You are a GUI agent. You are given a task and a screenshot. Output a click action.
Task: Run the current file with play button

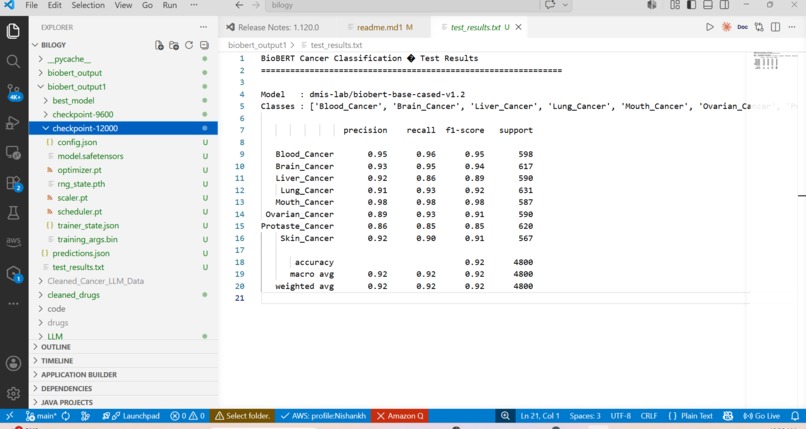(709, 27)
